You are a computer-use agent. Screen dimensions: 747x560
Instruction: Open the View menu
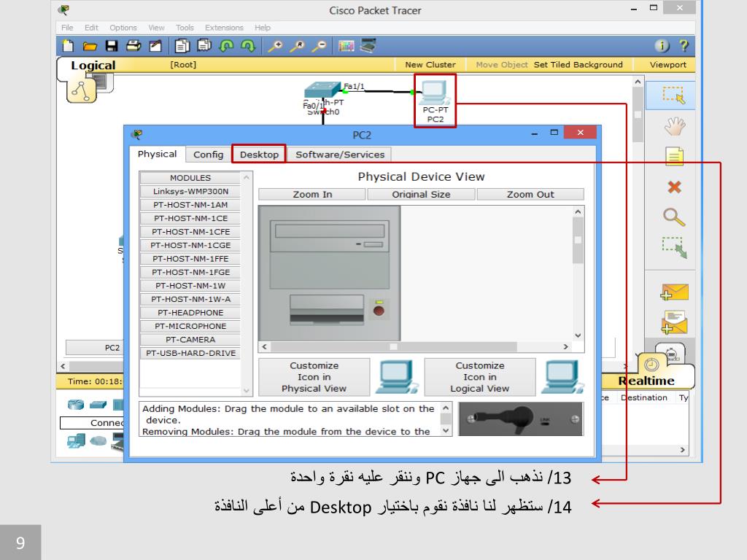pos(156,28)
